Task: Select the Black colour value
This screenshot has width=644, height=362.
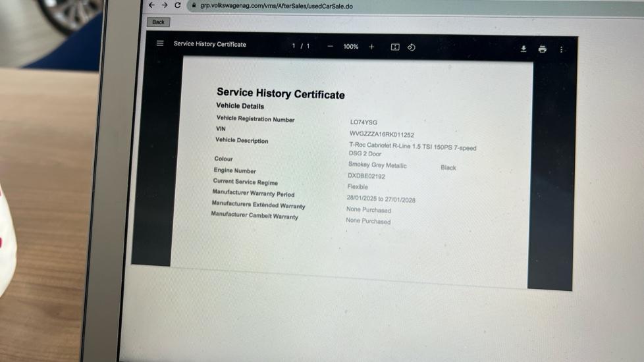Action: 448,167
